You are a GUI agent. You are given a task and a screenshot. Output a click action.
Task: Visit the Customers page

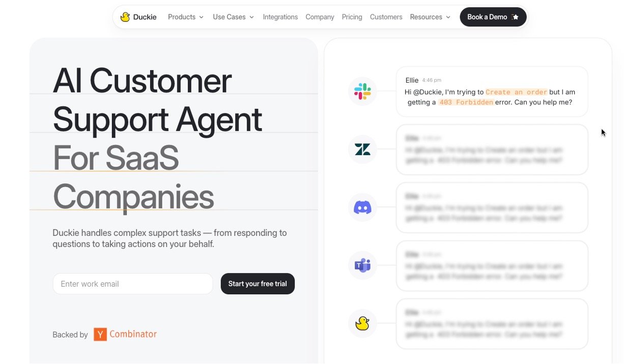386,17
